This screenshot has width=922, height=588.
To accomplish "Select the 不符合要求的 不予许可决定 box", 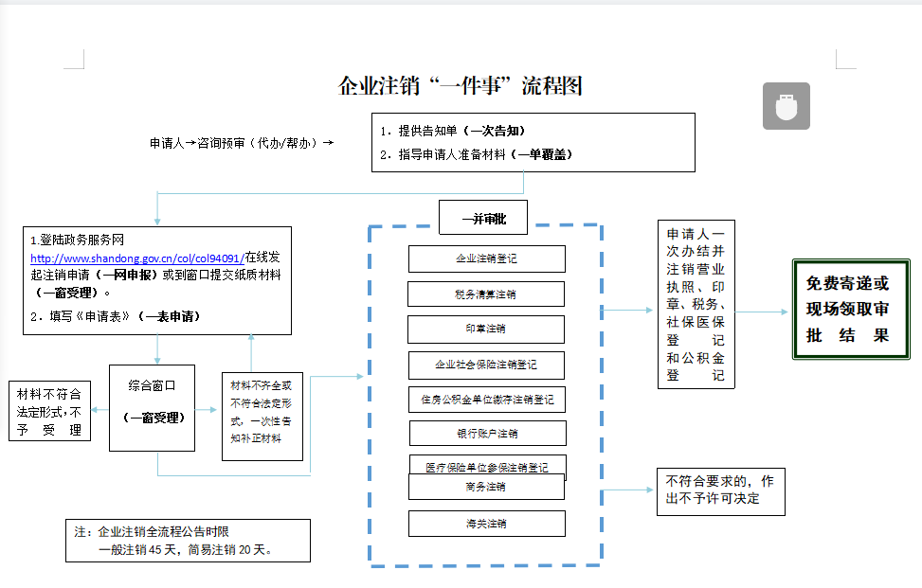I will click(720, 490).
